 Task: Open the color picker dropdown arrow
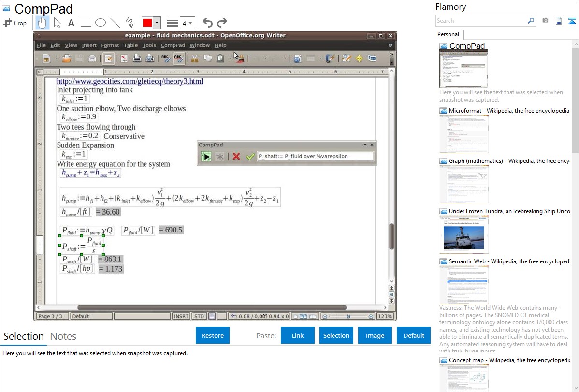click(x=157, y=23)
